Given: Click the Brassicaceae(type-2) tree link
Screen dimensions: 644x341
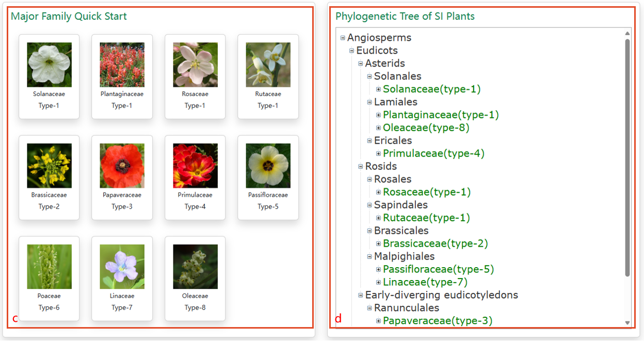Looking at the screenshot, I should click(x=435, y=243).
